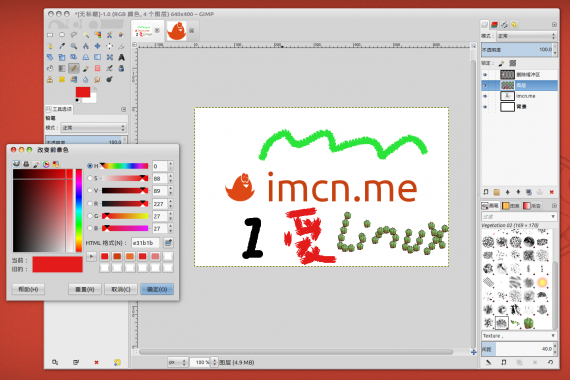Select the Clone stamp tool
Image resolution: width=570 pixels, height=380 pixels.
tap(50, 79)
